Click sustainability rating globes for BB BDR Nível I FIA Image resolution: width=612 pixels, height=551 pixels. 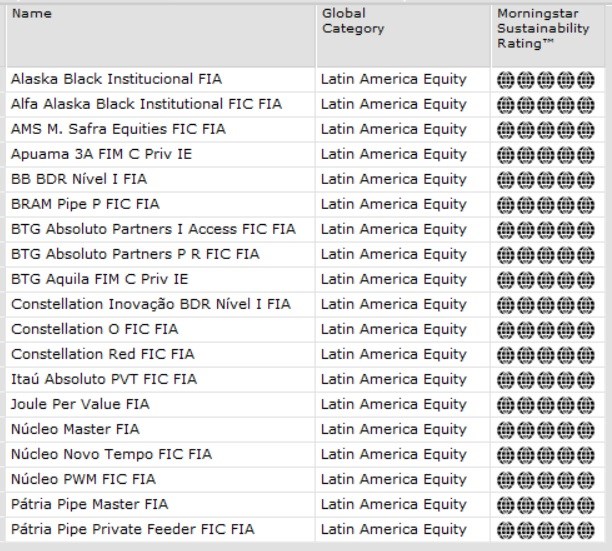coord(541,179)
